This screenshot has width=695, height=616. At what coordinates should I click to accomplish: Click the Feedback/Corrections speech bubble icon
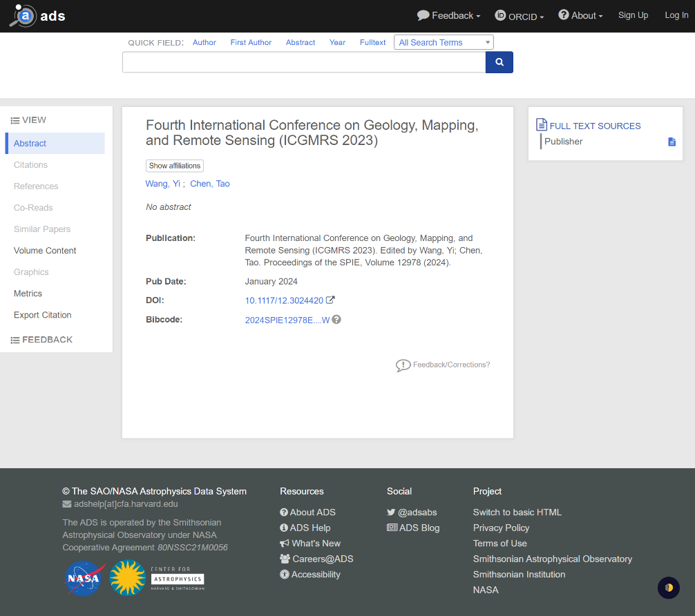(x=403, y=365)
